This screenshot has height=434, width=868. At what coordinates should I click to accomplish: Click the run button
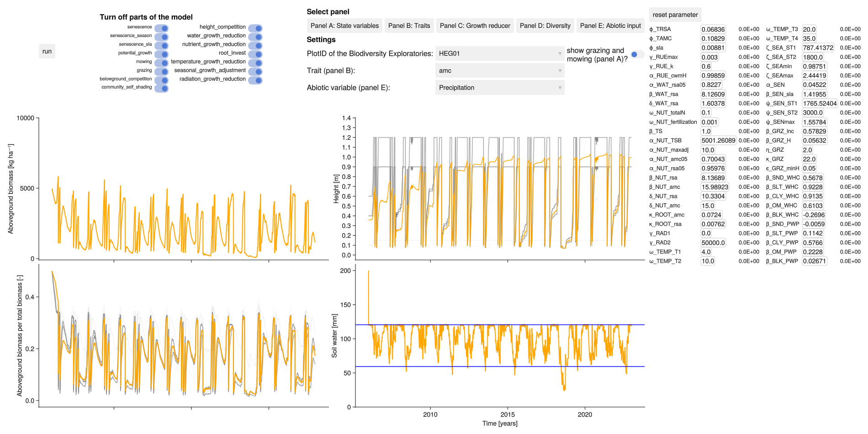(47, 51)
